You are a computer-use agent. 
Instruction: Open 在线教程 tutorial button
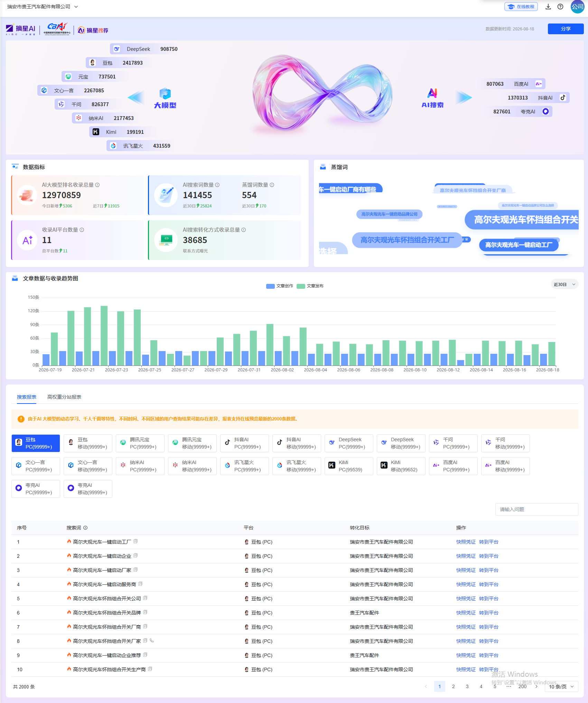(x=521, y=7)
